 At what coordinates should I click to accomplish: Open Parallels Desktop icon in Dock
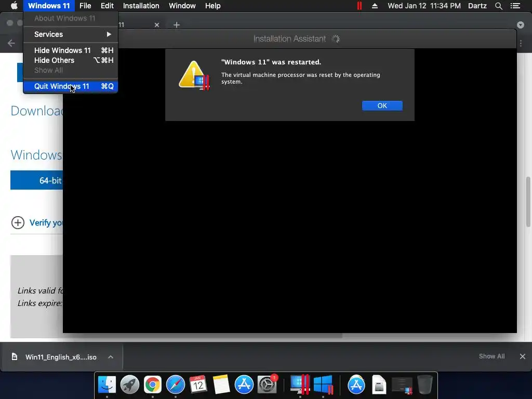tap(300, 385)
